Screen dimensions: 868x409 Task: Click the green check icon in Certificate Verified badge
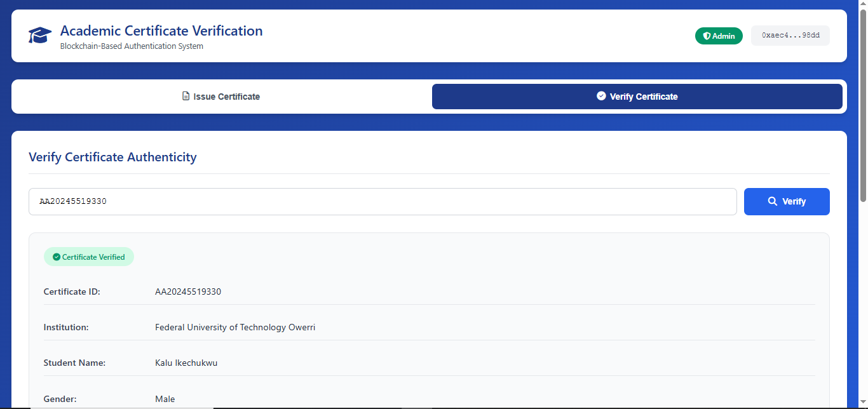pos(57,257)
